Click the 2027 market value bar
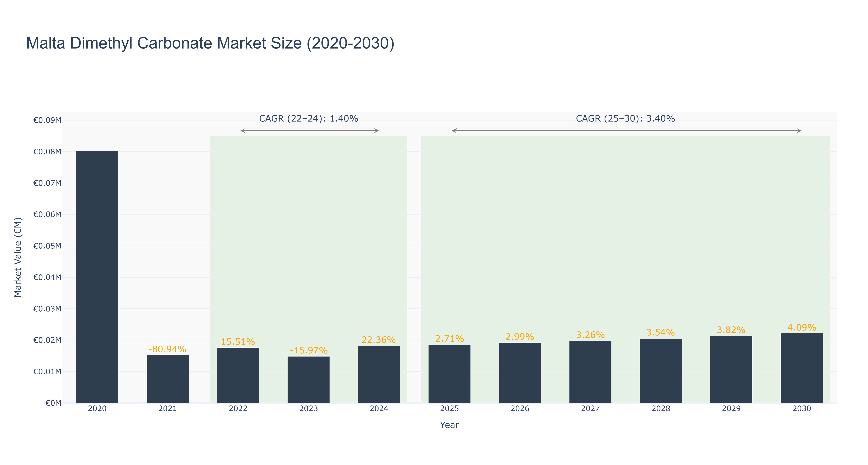 pyautogui.click(x=590, y=372)
